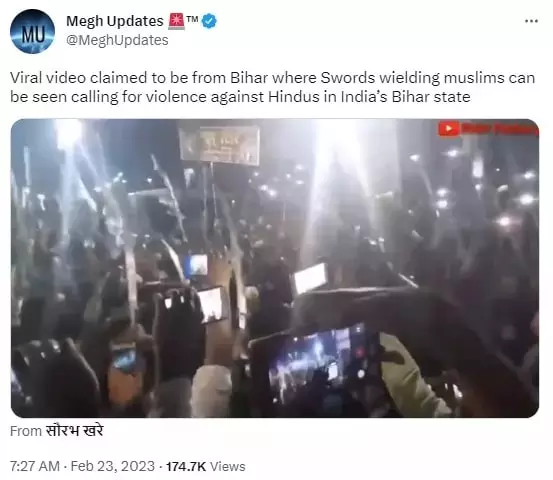Click the red channel watermark text in video
553x480 pixels.
click(x=498, y=129)
